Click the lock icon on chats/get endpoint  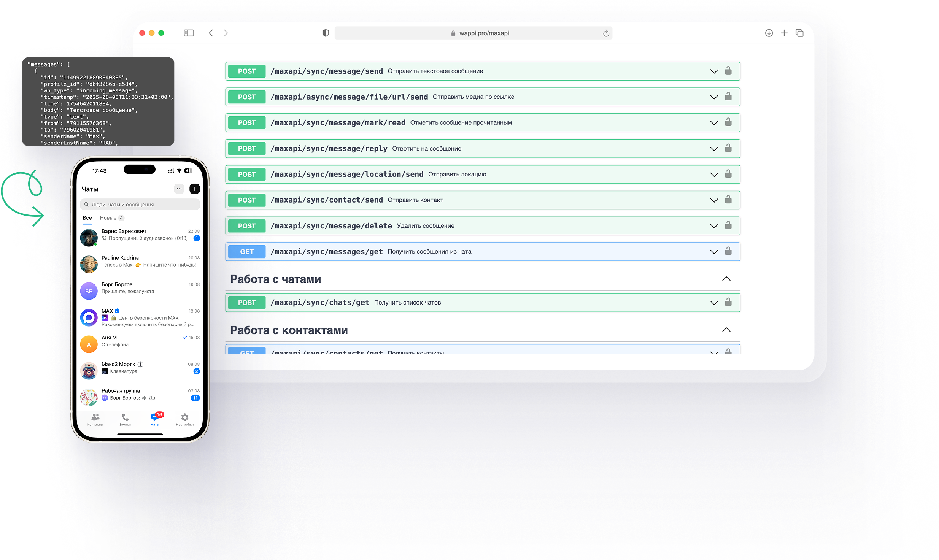(728, 302)
